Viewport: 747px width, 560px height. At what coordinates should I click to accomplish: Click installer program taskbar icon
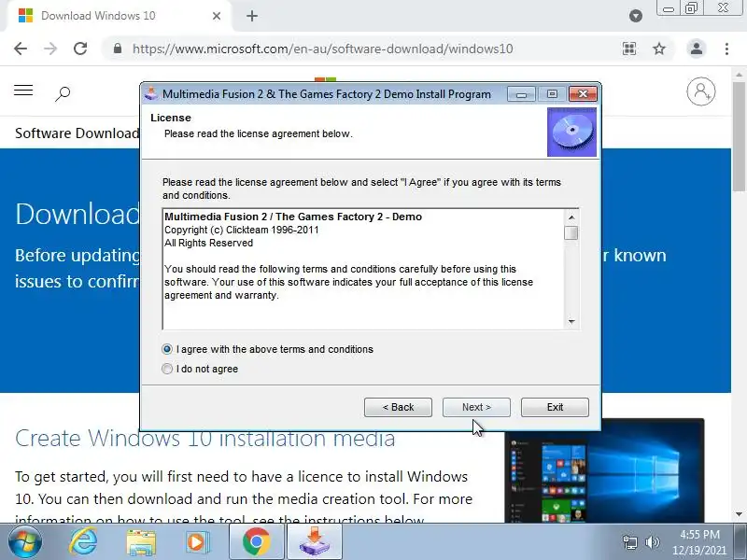(x=314, y=542)
